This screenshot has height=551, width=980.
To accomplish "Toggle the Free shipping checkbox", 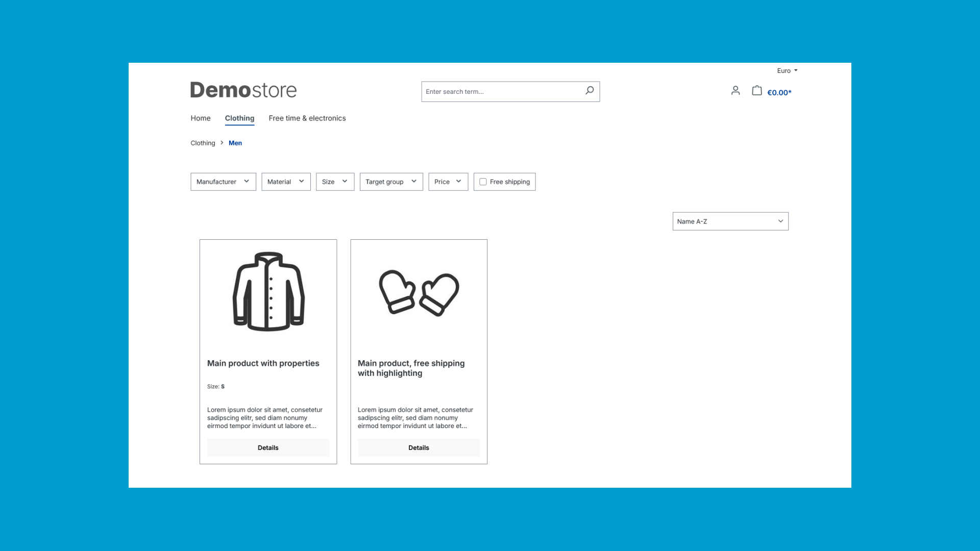I will pos(483,182).
